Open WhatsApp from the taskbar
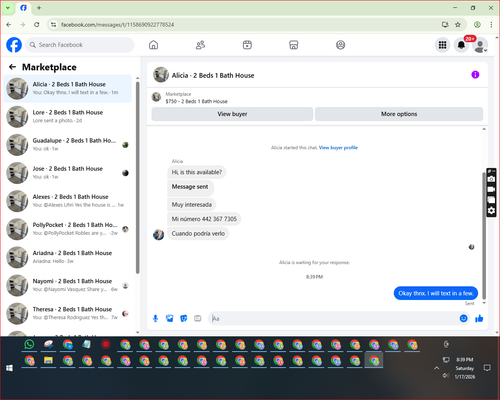Viewport: 500px width, 400px height. 29,344
